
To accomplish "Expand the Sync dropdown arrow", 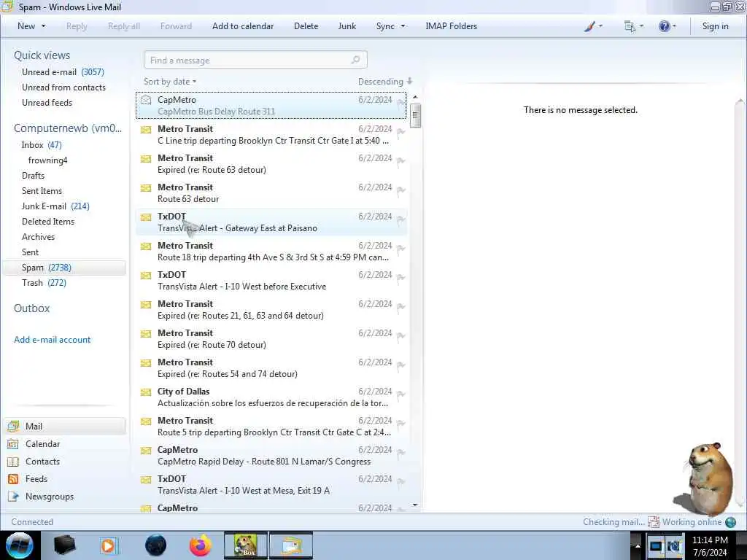I will coord(403,26).
